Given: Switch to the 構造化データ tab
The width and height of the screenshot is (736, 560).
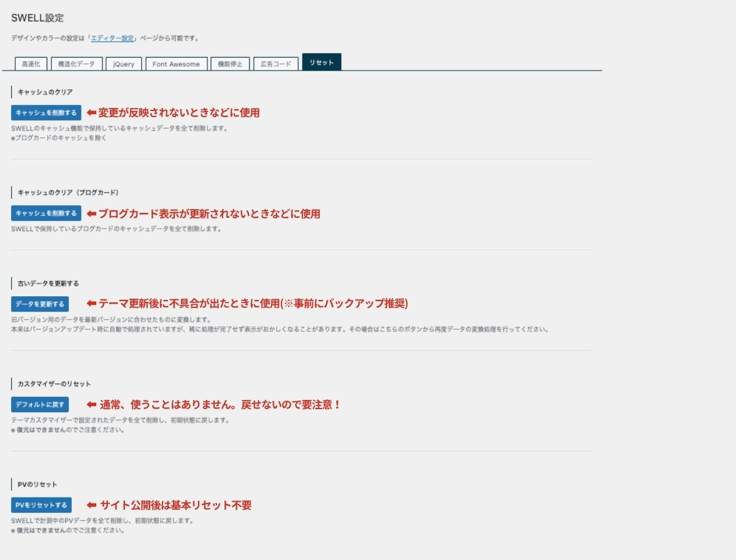Looking at the screenshot, I should (x=76, y=64).
